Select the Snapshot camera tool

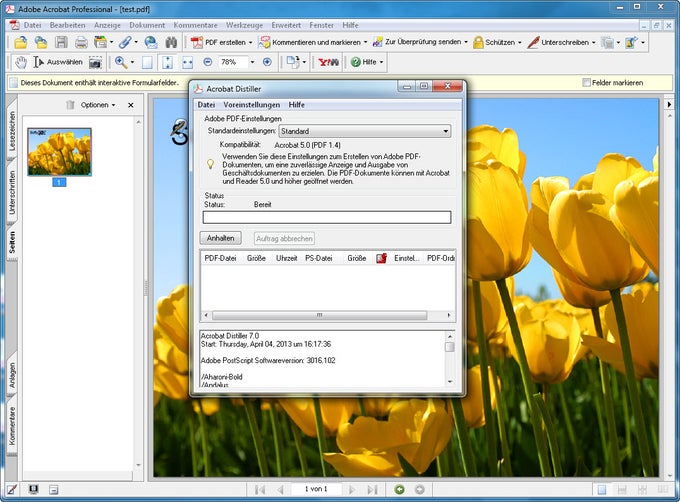(x=95, y=62)
